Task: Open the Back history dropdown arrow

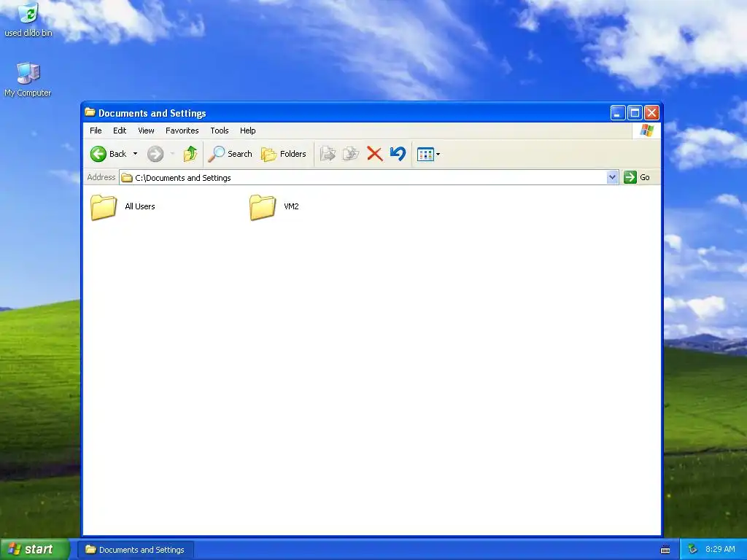Action: coord(135,154)
